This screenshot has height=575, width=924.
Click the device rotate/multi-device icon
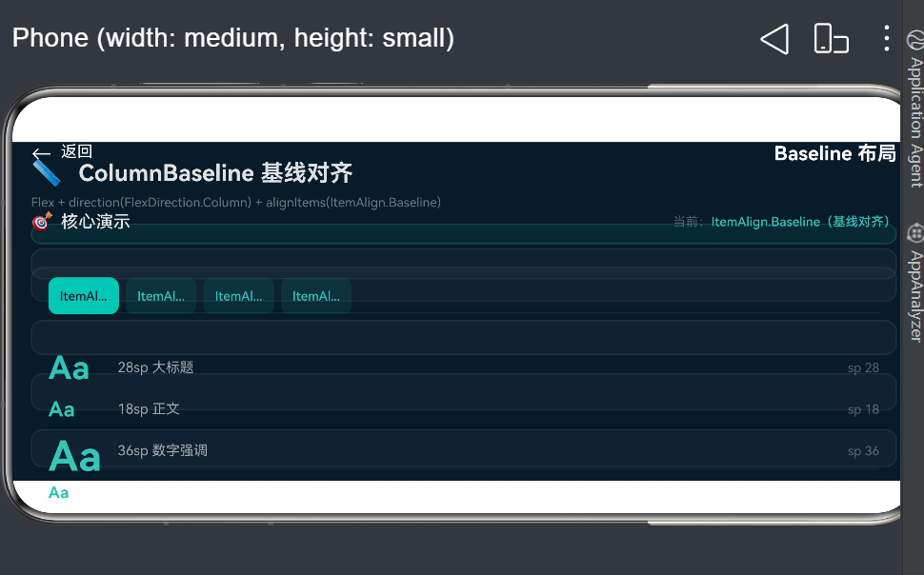tap(831, 39)
